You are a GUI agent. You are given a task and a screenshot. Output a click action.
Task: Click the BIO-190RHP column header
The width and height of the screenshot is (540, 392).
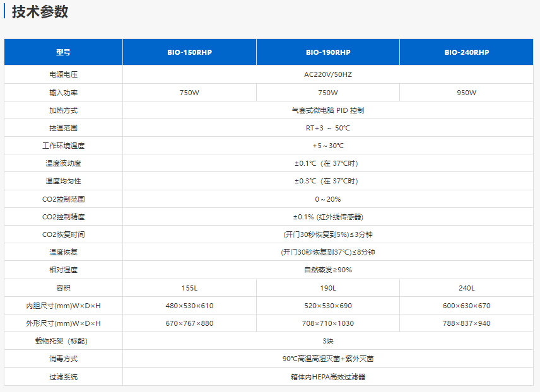(x=328, y=52)
